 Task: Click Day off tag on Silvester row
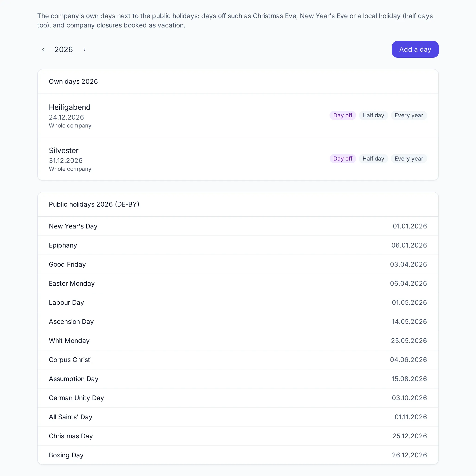[x=343, y=159]
